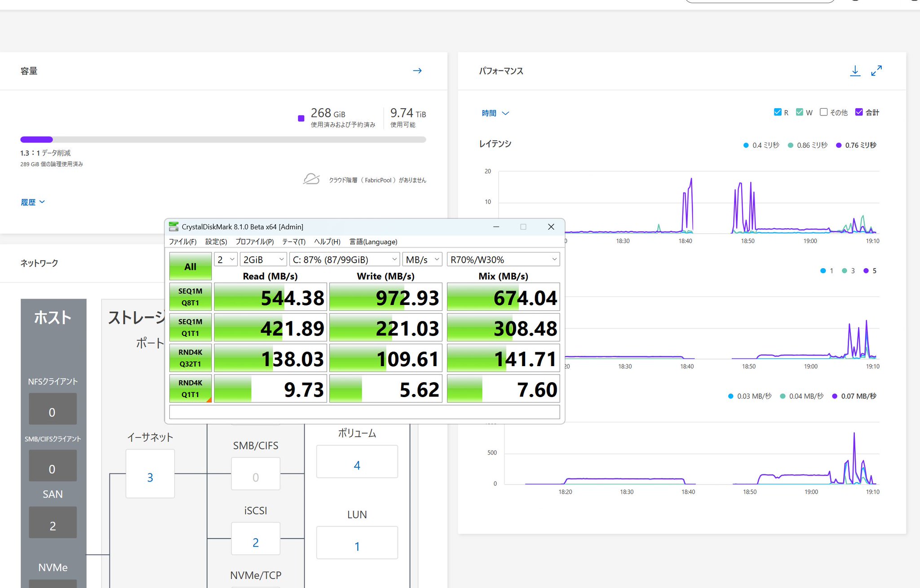Viewport: 920px width, 588px height.
Task: Open volume count 4
Action: coord(357,461)
